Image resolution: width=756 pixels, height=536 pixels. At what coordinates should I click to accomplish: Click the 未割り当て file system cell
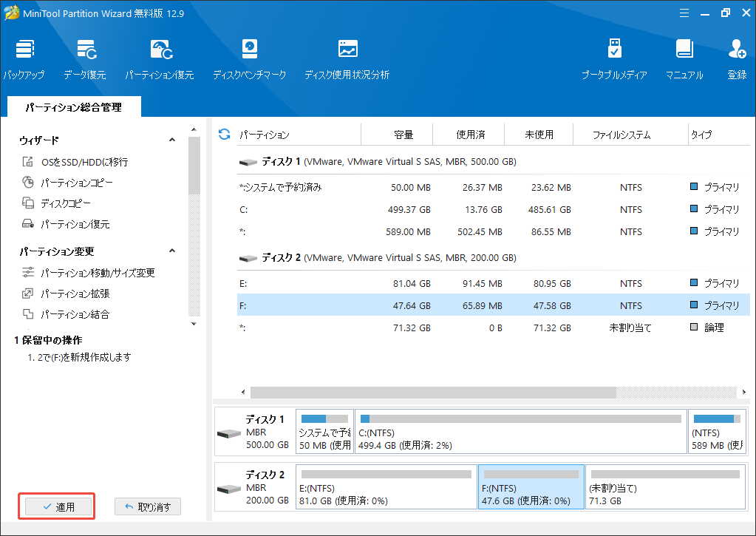[x=630, y=328]
